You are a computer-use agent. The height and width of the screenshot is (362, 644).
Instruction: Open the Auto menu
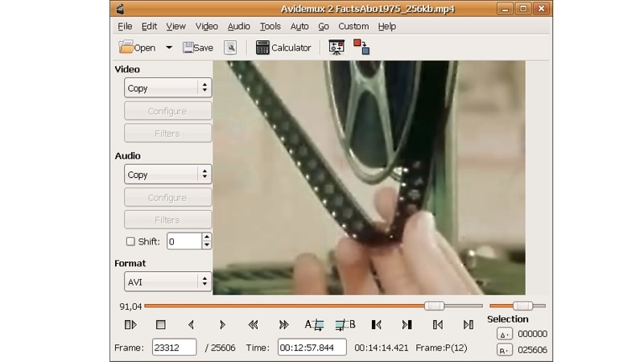click(299, 27)
